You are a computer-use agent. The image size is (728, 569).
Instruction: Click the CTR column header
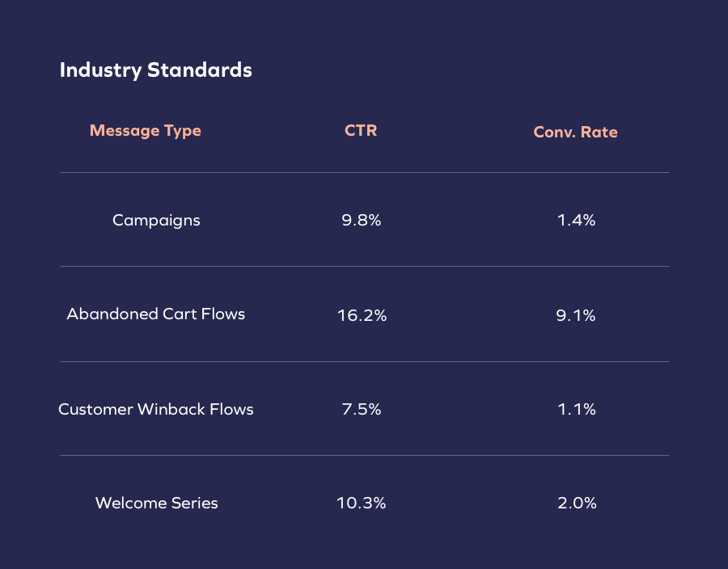(361, 130)
